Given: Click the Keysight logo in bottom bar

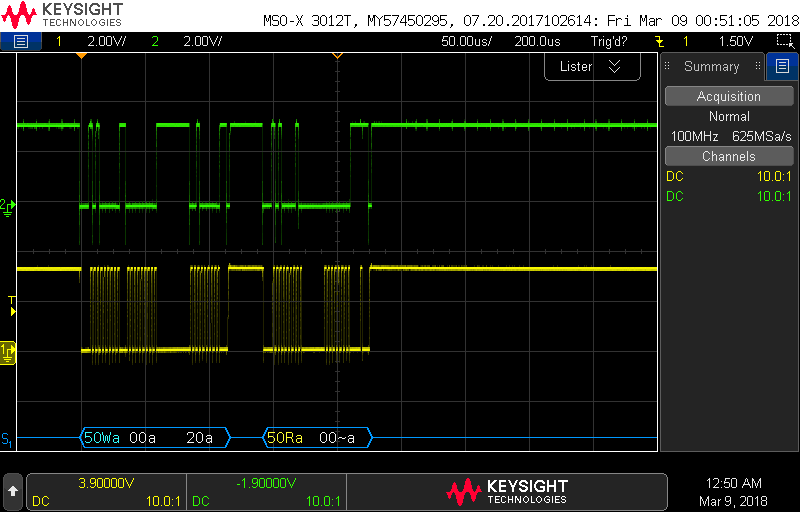Looking at the screenshot, I should pyautogui.click(x=507, y=491).
